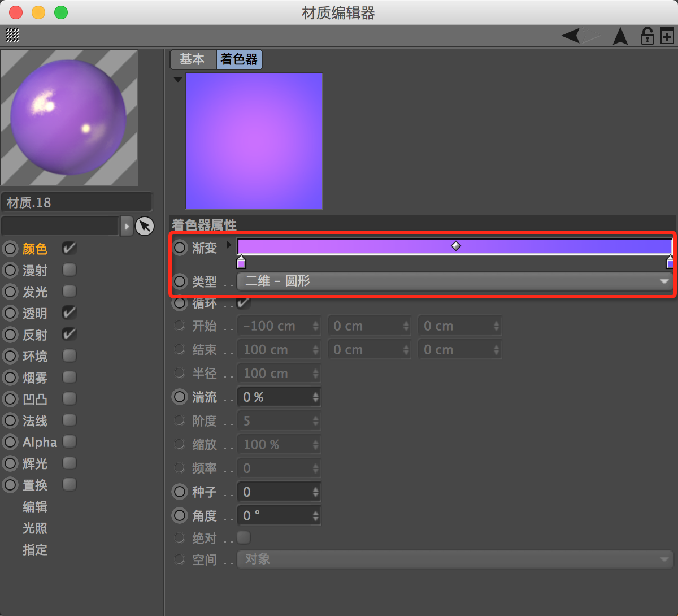Click the 种子 value stepper arrows
The image size is (678, 616).
[315, 492]
